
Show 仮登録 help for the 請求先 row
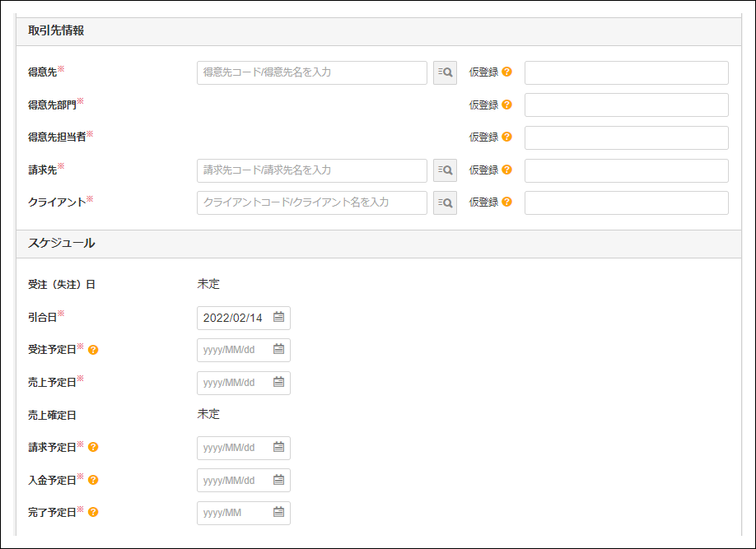point(506,170)
